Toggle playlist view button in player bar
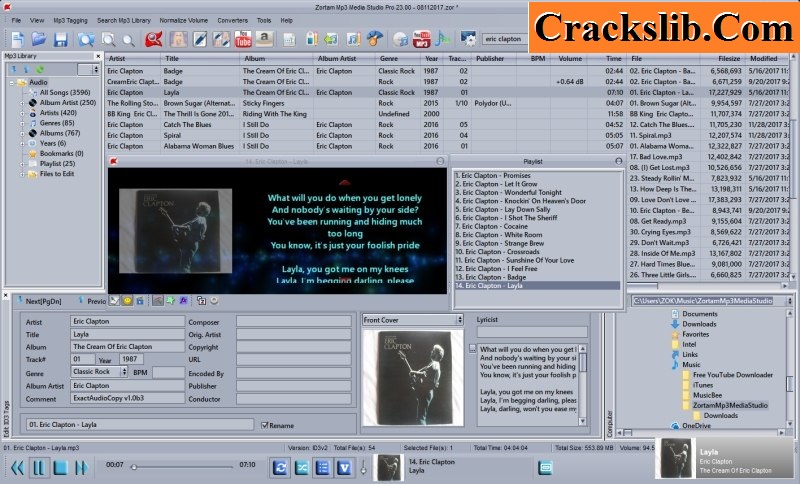Image resolution: width=800 pixels, height=484 pixels. pyautogui.click(x=323, y=467)
